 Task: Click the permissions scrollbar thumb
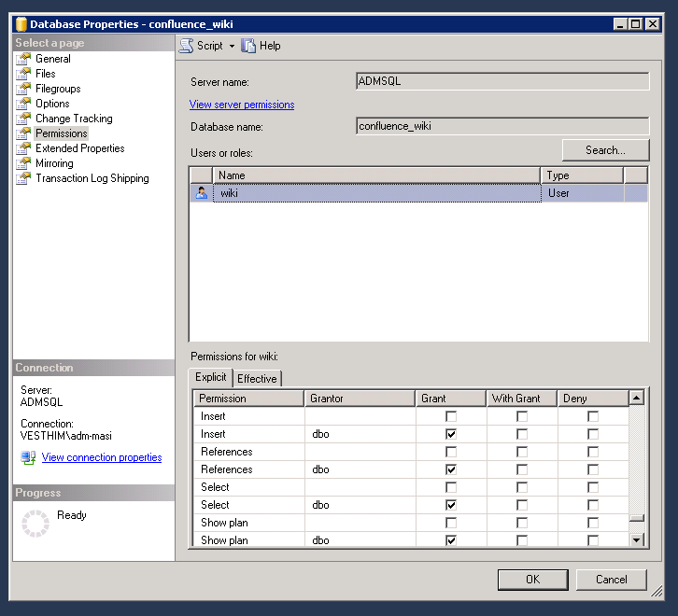pyautogui.click(x=637, y=518)
